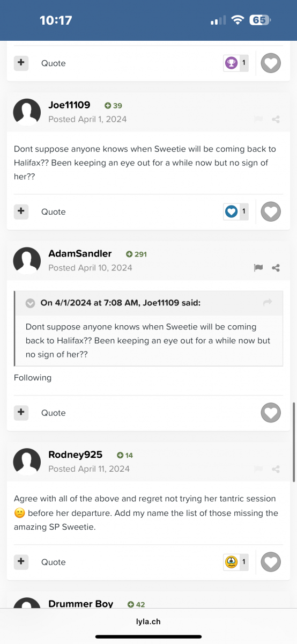The image size is (297, 644).
Task: Open Posted April 10, 2024 timestamp link
Action: click(x=90, y=268)
